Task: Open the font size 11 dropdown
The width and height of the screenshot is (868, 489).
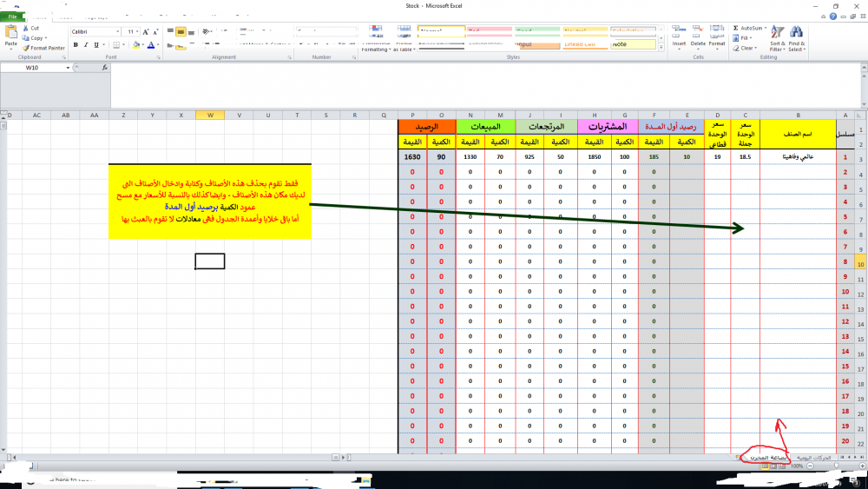Action: click(x=137, y=31)
